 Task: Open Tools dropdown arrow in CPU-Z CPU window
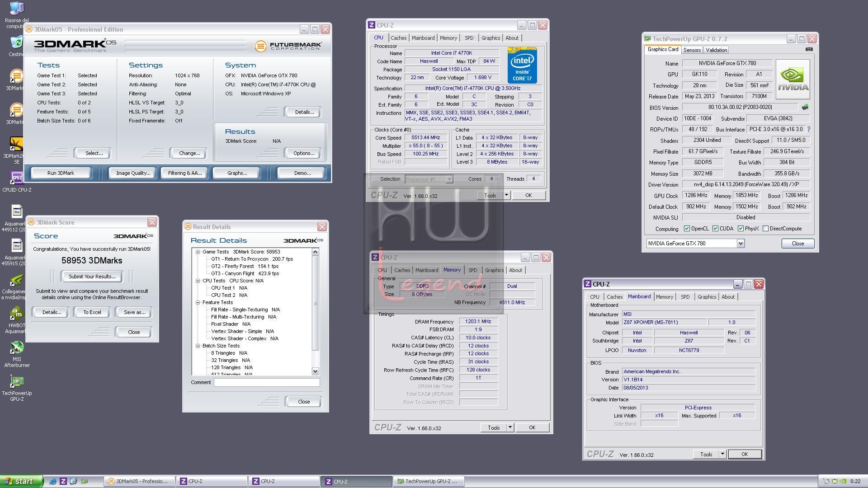pos(506,195)
